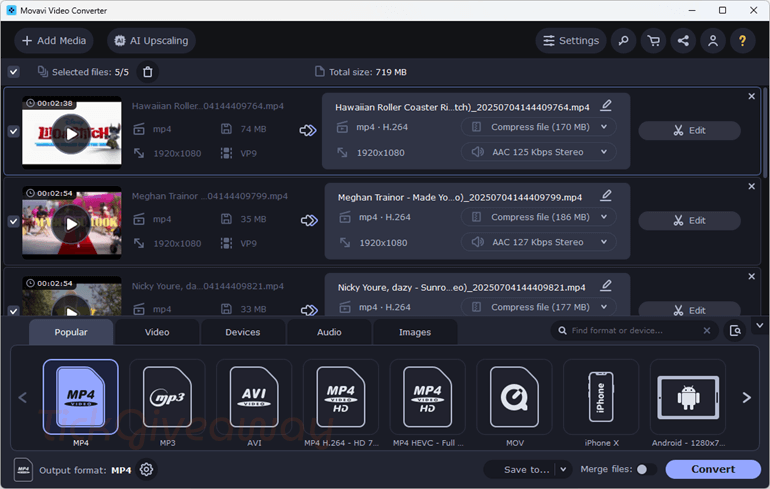Click the Total size: 719 MB label
The height and width of the screenshot is (489, 770).
click(x=367, y=72)
